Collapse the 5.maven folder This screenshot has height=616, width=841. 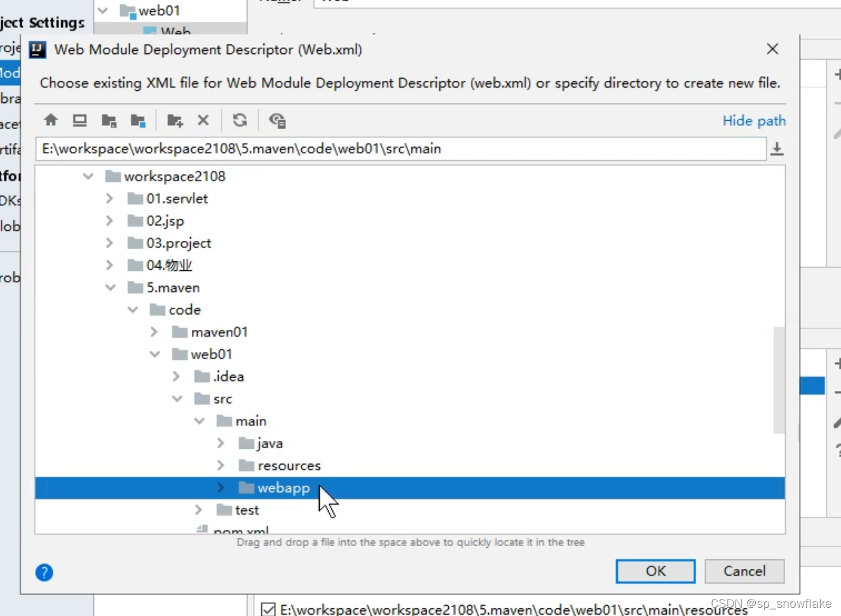point(110,287)
